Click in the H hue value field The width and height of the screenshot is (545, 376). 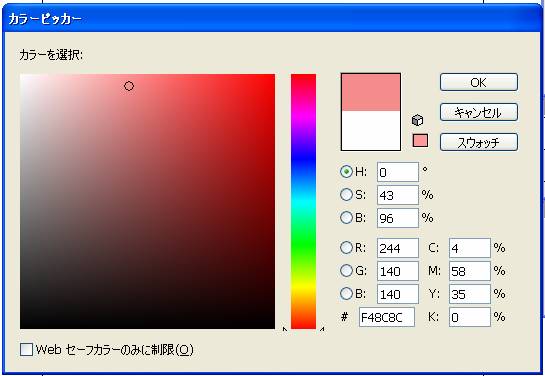coord(398,172)
